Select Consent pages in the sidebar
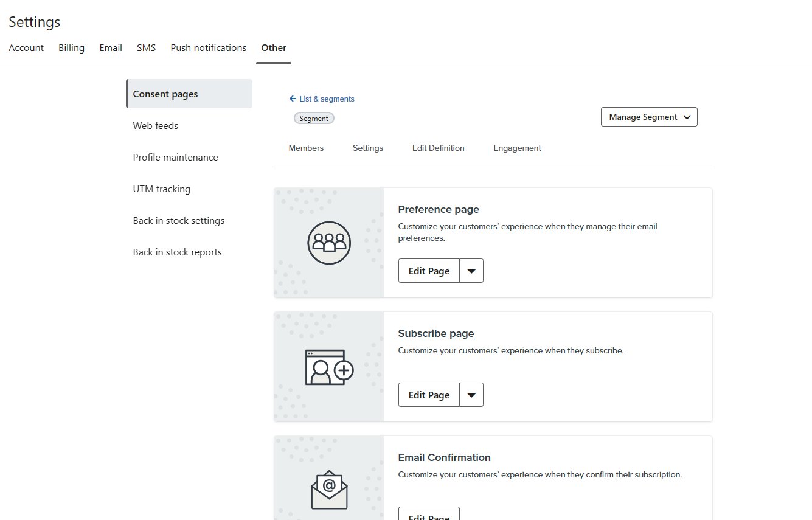 189,94
